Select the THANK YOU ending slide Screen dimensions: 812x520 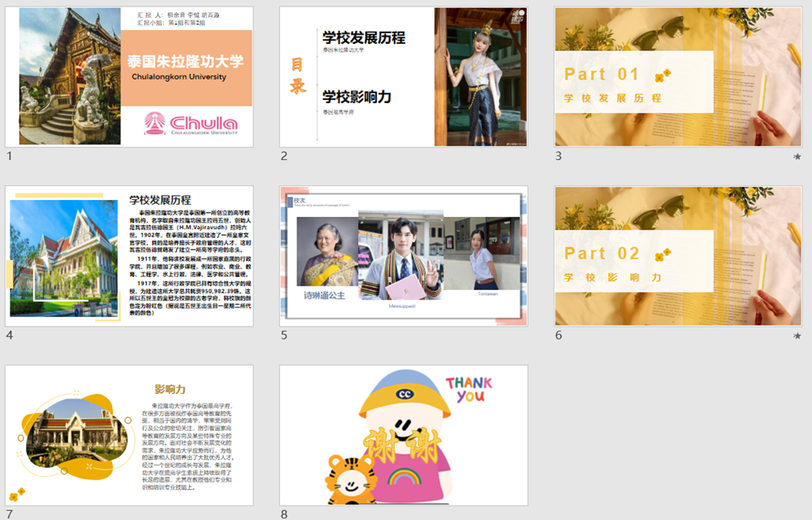[404, 435]
